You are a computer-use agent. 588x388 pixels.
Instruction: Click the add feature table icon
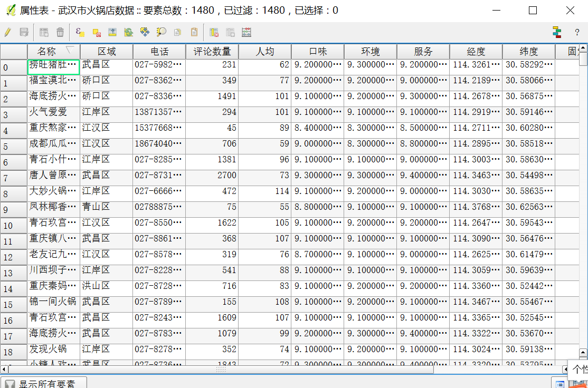(x=44, y=32)
